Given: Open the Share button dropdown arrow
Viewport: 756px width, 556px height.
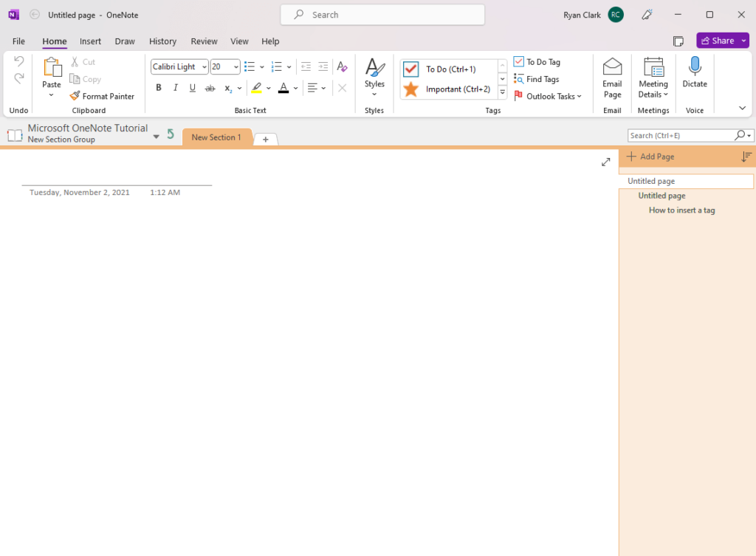Looking at the screenshot, I should [x=744, y=41].
